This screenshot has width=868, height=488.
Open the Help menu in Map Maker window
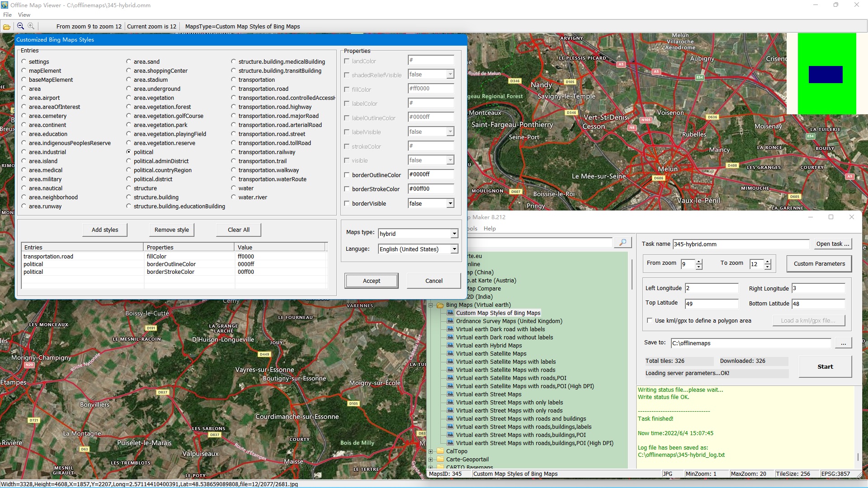(490, 229)
